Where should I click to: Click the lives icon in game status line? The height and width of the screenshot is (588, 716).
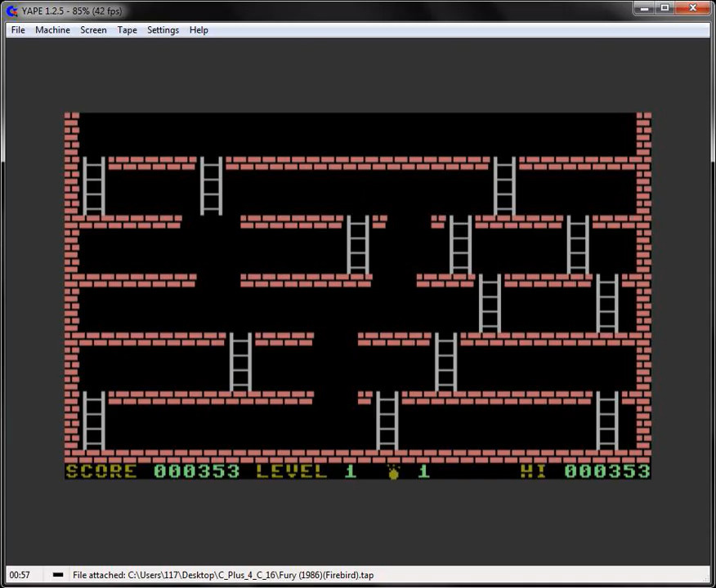click(393, 472)
